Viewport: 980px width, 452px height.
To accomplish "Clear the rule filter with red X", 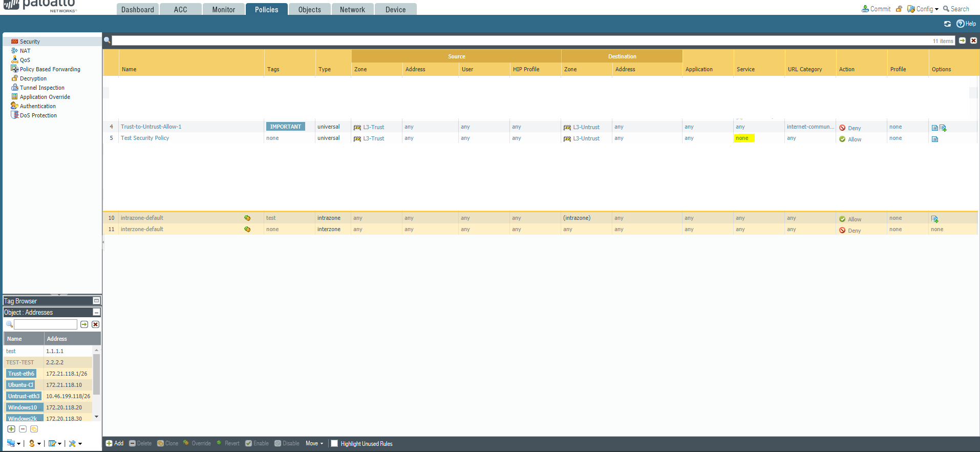I will [973, 40].
